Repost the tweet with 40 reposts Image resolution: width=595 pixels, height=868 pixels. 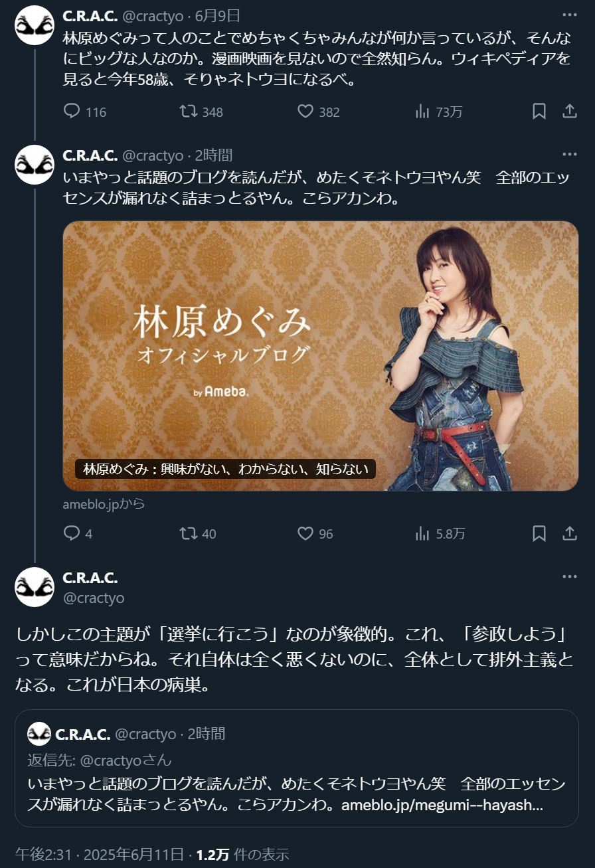[x=189, y=533]
